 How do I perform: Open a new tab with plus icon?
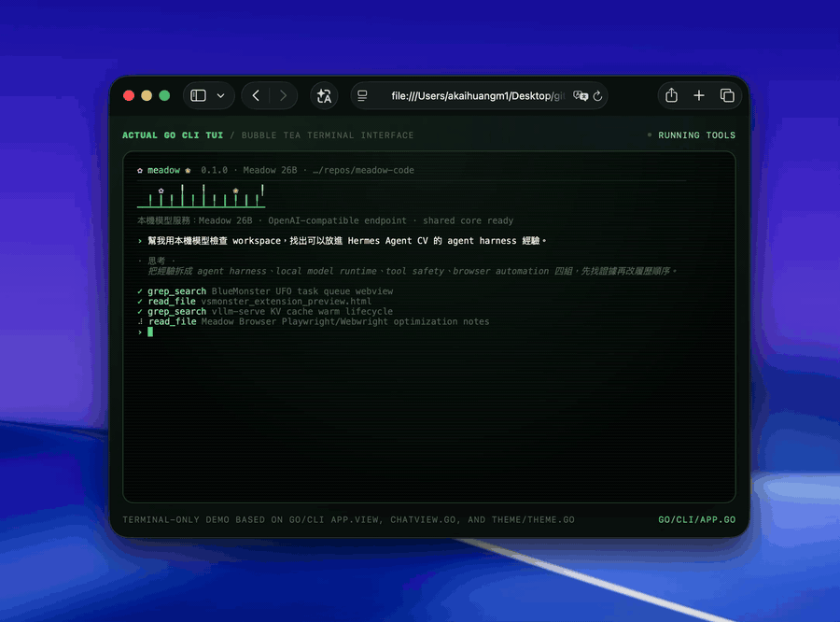698,95
